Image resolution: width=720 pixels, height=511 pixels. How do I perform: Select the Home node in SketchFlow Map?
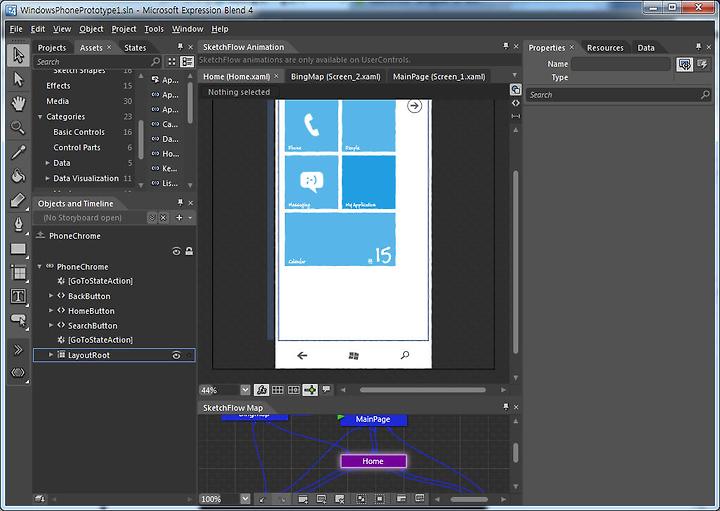373,461
